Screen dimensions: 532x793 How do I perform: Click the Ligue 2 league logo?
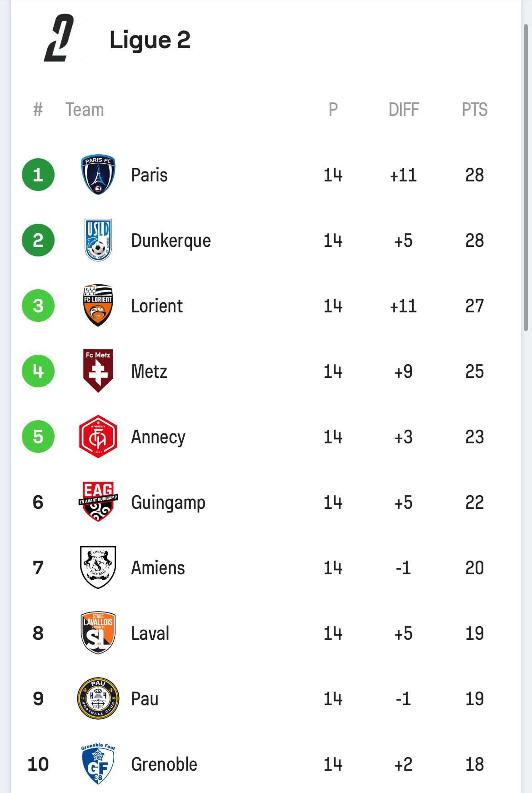(59, 38)
